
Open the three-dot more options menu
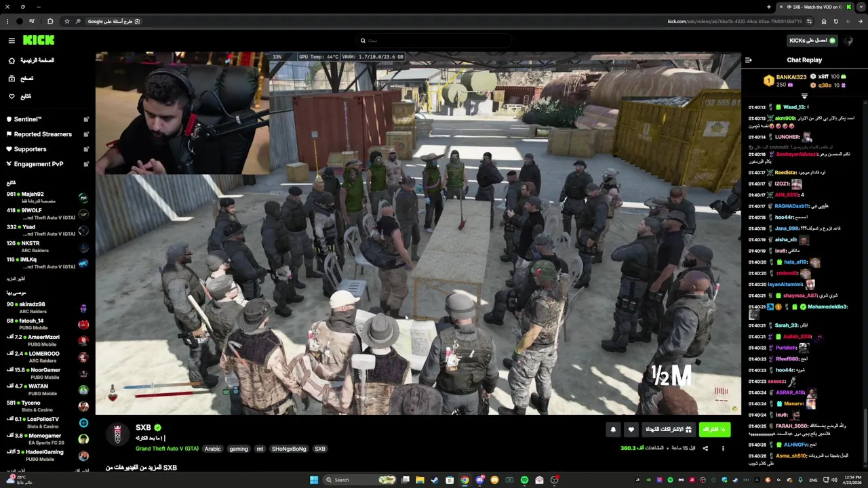point(723,448)
